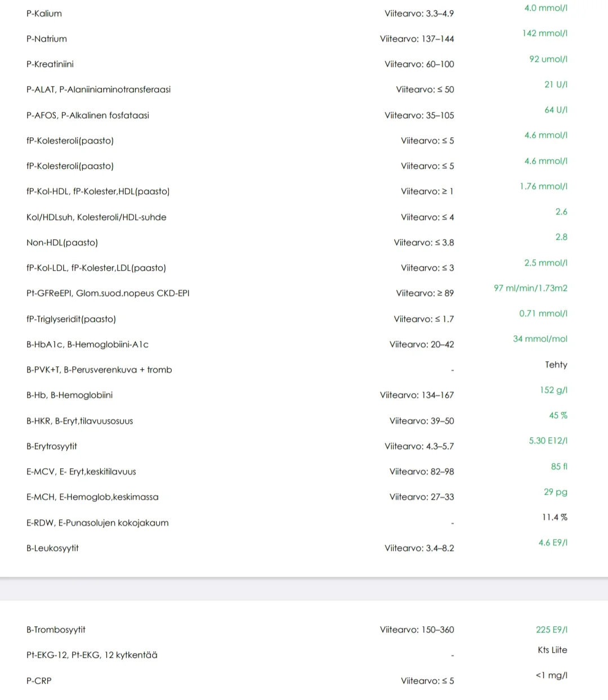This screenshot has width=608, height=700.
Task: Click the P-Kreatiniini test name
Action: [50, 64]
